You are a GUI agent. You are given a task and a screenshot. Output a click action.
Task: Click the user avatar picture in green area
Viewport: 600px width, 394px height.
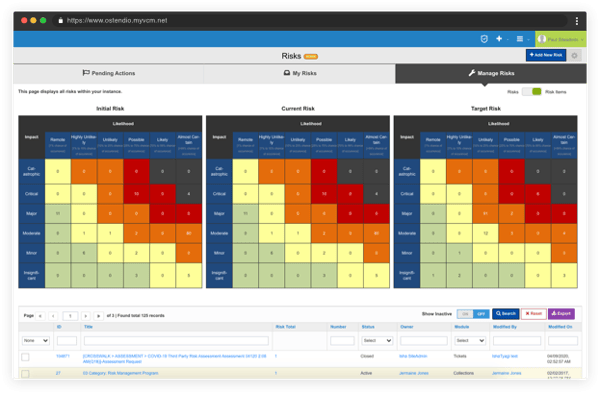pyautogui.click(x=541, y=39)
